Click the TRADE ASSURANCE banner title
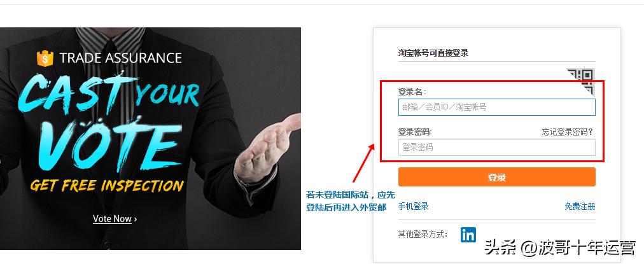This screenshot has width=644, height=264. coord(120,58)
